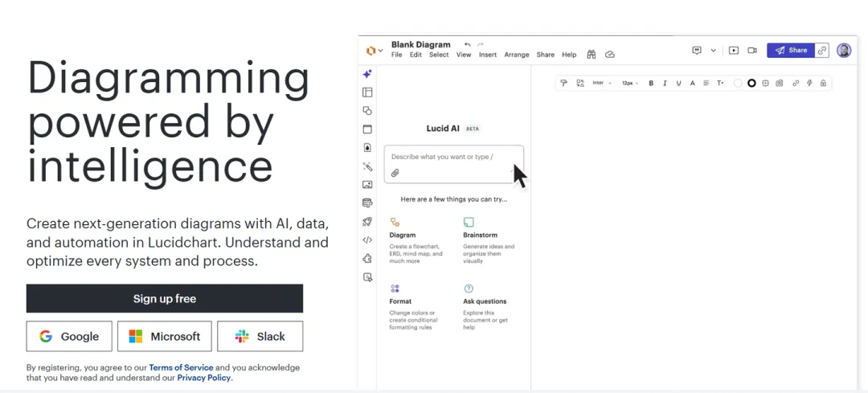Choose the Brainstorm suggestion card
868x393 pixels.
coord(490,241)
